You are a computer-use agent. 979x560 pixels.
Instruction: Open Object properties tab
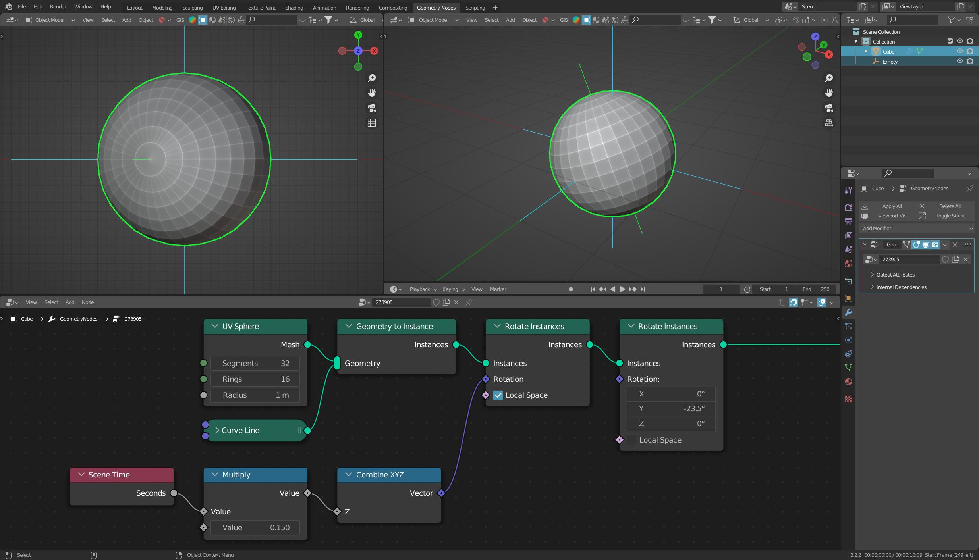tap(848, 298)
